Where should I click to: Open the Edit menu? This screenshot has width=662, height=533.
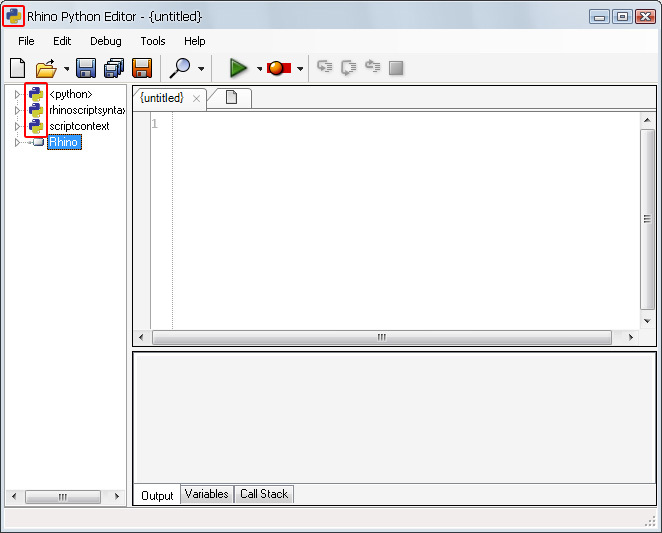(x=62, y=41)
